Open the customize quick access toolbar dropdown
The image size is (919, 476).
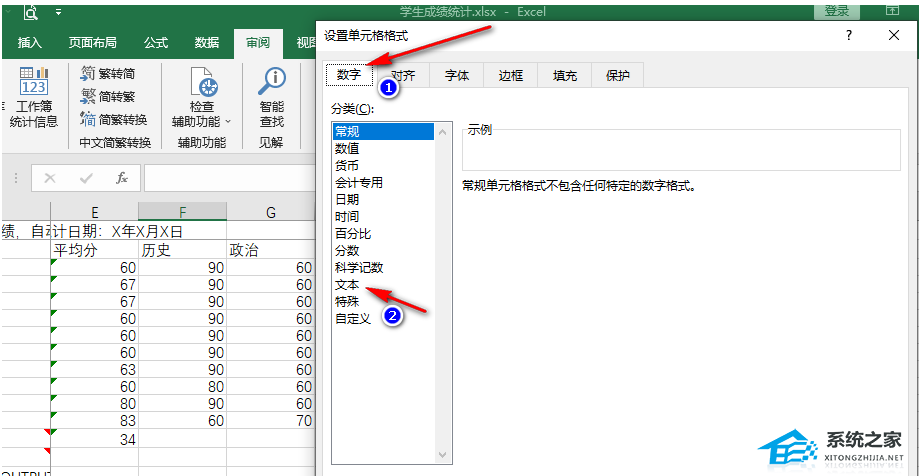[57, 13]
